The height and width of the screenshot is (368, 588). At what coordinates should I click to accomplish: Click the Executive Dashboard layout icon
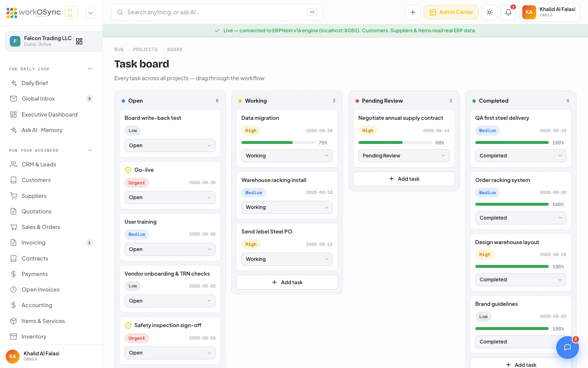tap(13, 114)
